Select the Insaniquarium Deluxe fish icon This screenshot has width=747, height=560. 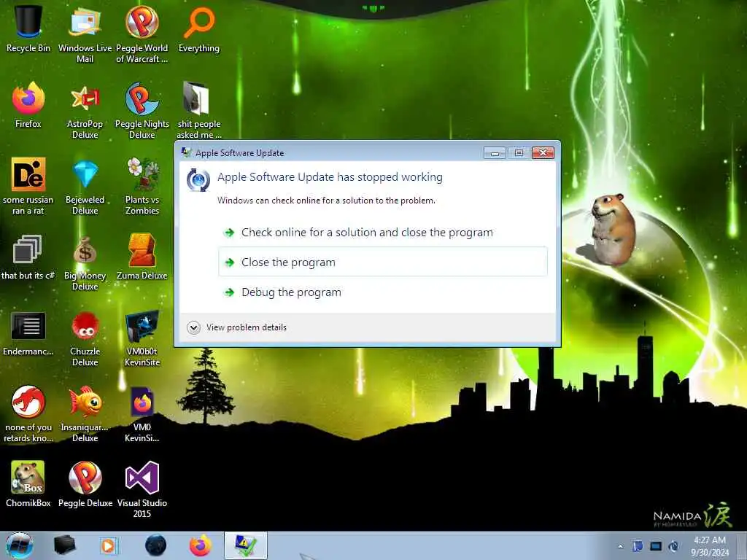coord(85,414)
